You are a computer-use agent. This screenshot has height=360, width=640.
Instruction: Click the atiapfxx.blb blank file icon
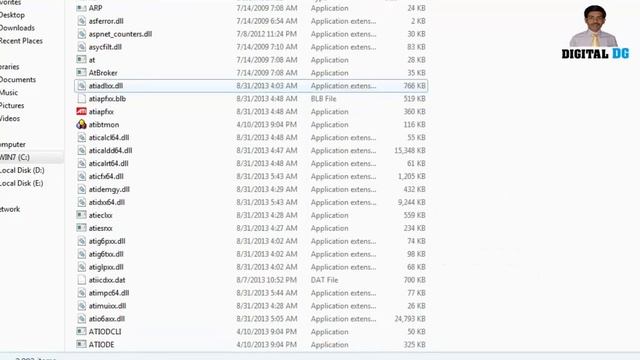click(x=81, y=98)
